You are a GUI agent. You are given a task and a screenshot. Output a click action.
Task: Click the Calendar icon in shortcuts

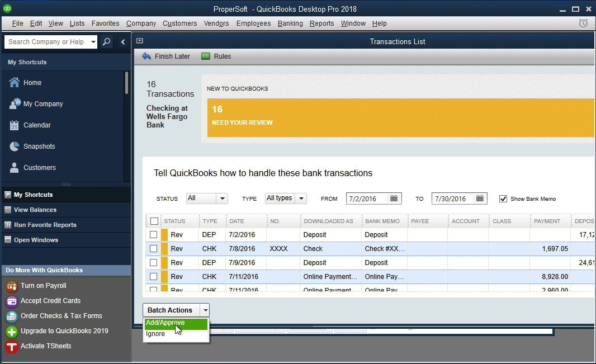point(14,125)
